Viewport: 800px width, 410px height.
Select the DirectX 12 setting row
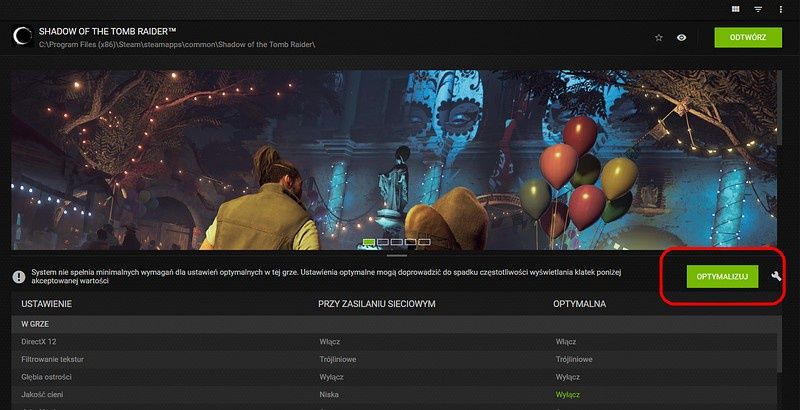click(394, 342)
